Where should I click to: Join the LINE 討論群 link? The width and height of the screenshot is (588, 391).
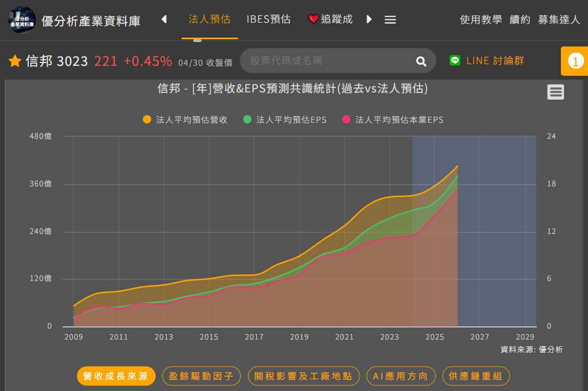495,61
